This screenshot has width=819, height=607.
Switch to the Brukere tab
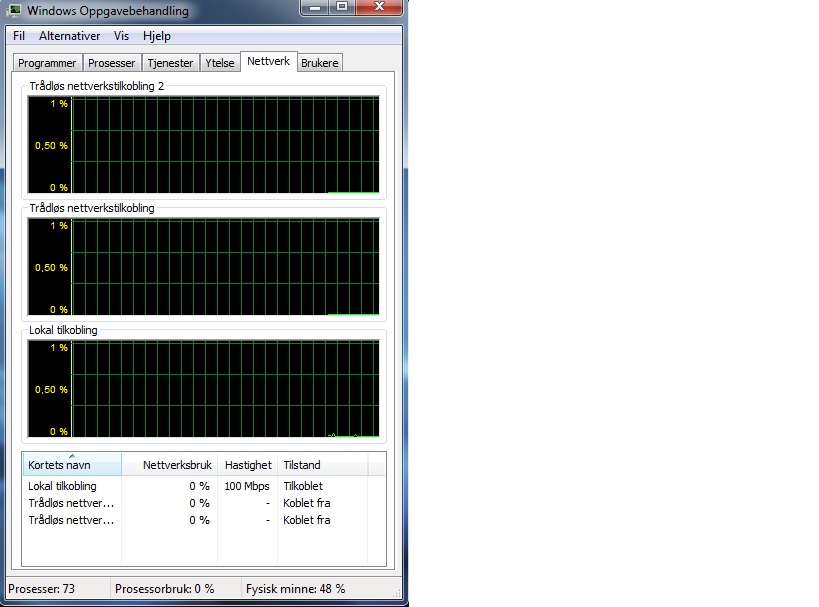click(x=320, y=63)
